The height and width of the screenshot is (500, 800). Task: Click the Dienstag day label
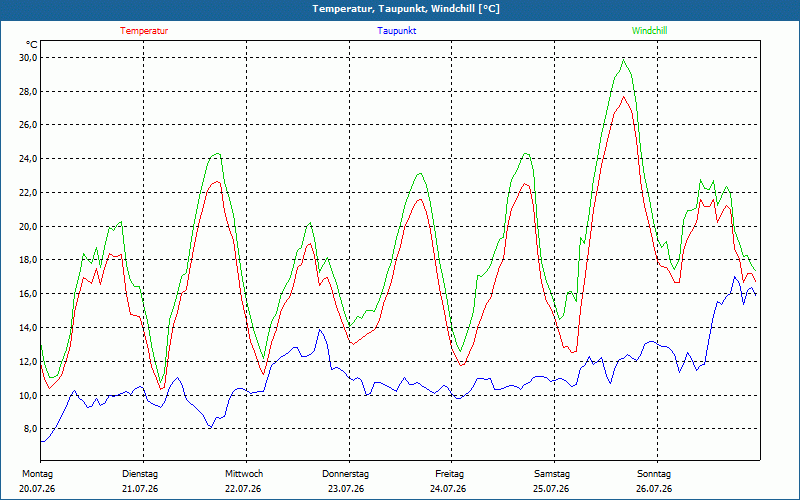(x=140, y=474)
